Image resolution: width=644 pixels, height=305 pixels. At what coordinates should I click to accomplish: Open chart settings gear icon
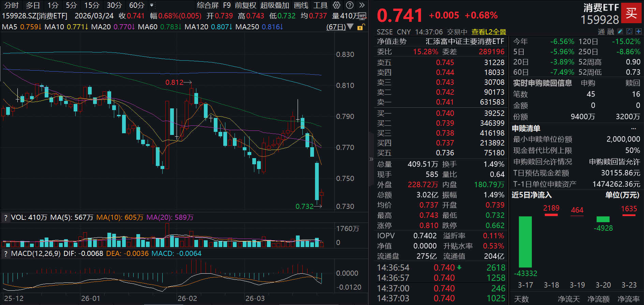(x=336, y=5)
